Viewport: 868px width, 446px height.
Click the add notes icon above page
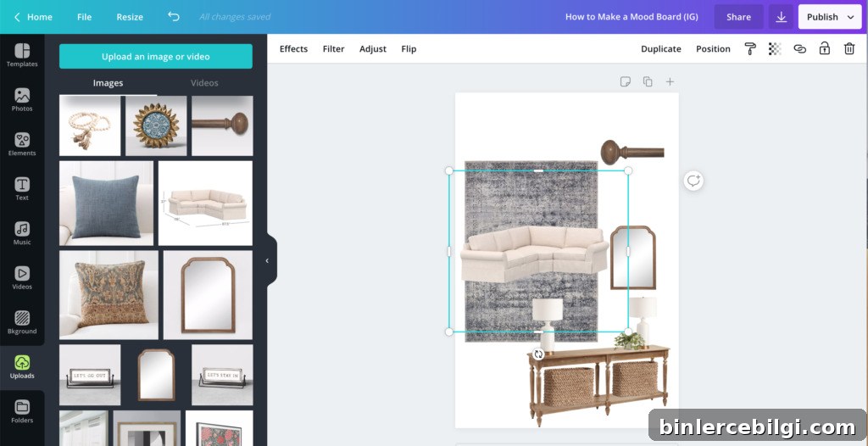[x=626, y=82]
